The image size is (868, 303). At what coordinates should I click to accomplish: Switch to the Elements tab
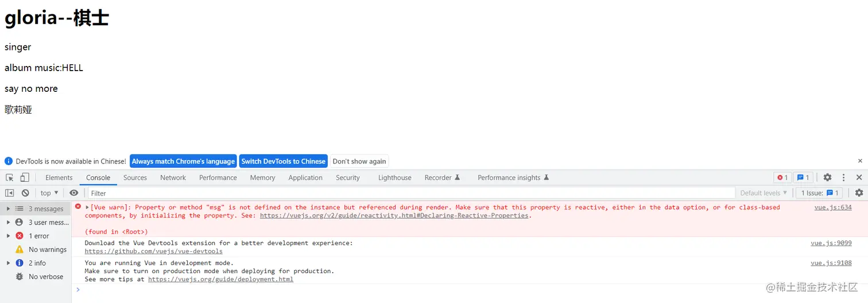tap(59, 178)
